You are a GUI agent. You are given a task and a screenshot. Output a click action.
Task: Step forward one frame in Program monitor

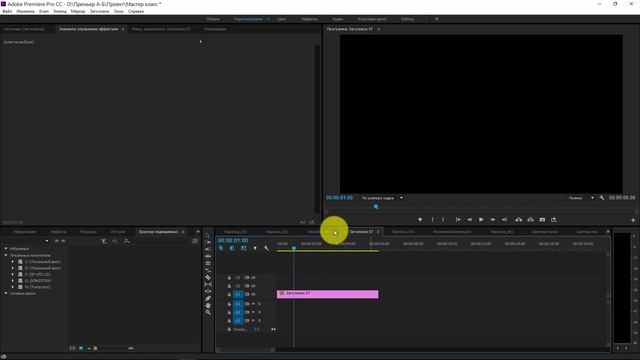tap(493, 220)
